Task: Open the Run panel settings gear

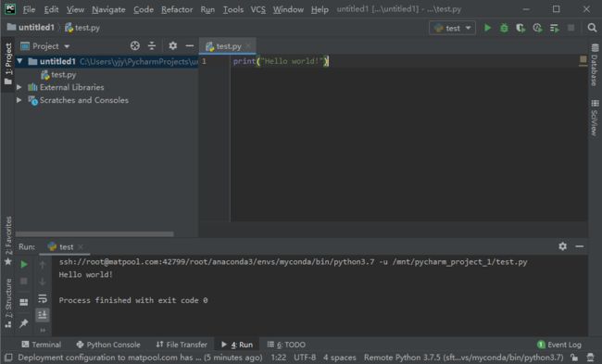Action: click(562, 246)
